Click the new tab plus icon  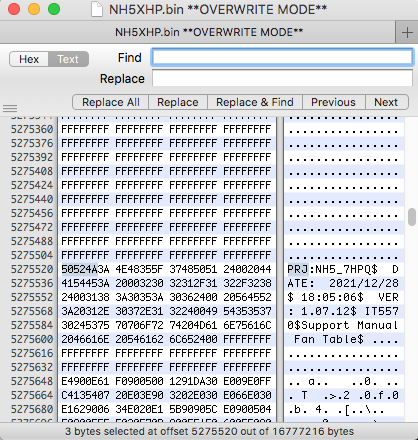point(407,32)
